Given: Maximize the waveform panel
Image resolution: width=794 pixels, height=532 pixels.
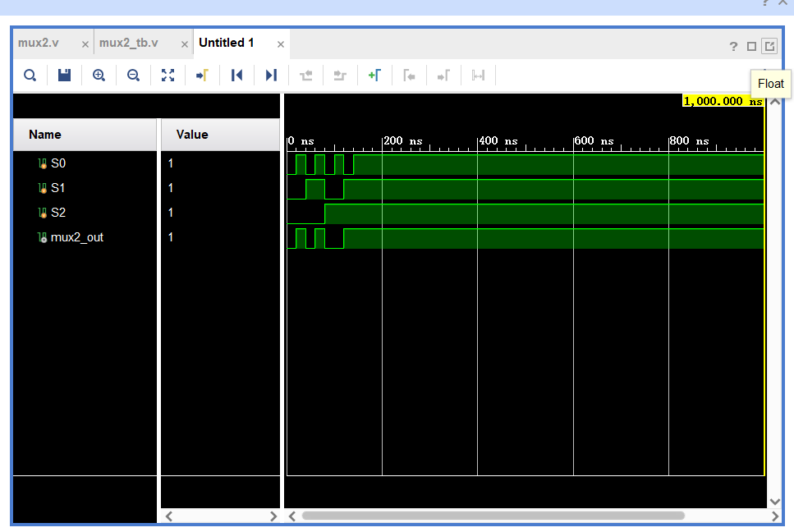Looking at the screenshot, I should (x=751, y=47).
